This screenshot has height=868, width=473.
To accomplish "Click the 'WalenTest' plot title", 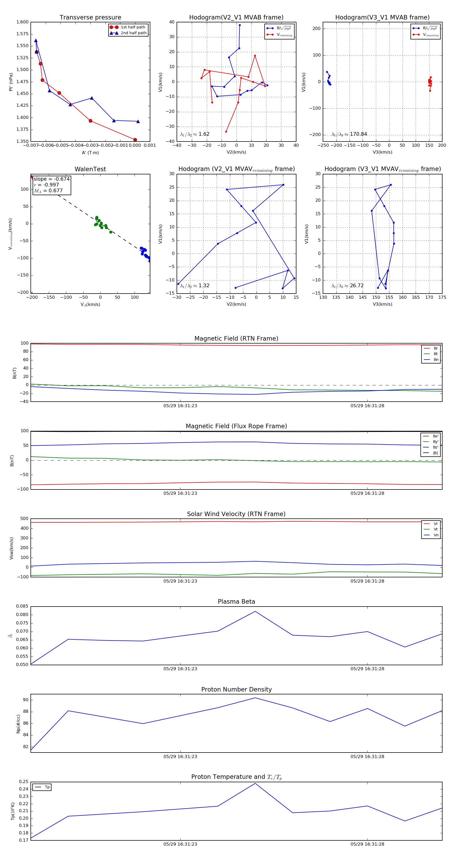I will (x=90, y=169).
